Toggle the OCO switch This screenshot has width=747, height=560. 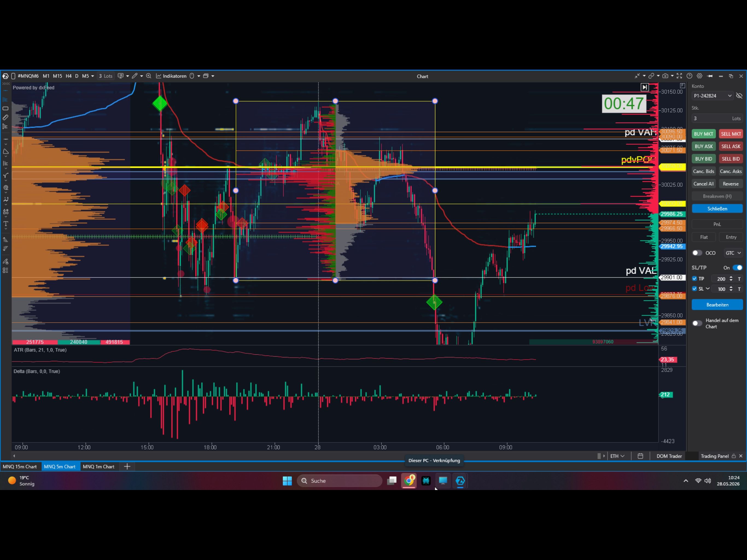click(x=697, y=253)
